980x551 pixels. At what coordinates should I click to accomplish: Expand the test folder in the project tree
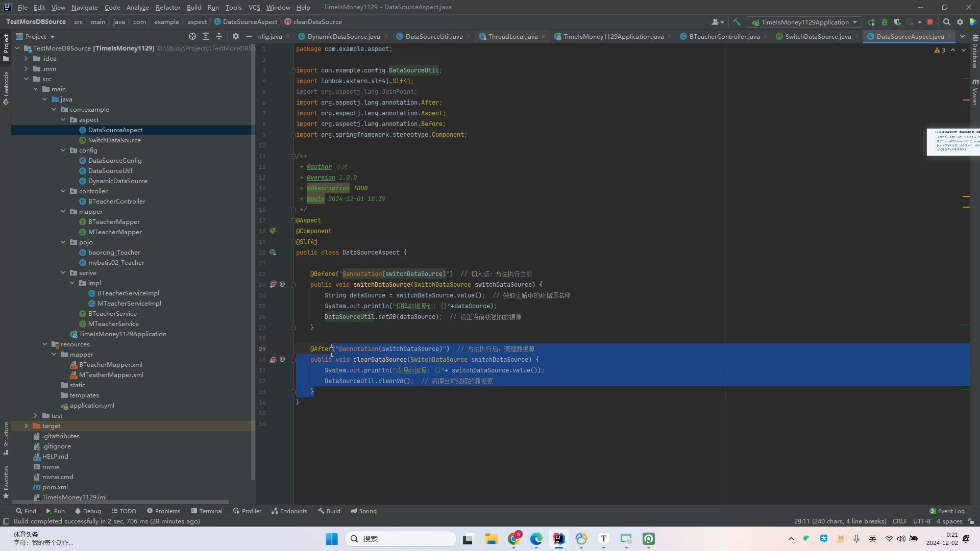click(34, 416)
